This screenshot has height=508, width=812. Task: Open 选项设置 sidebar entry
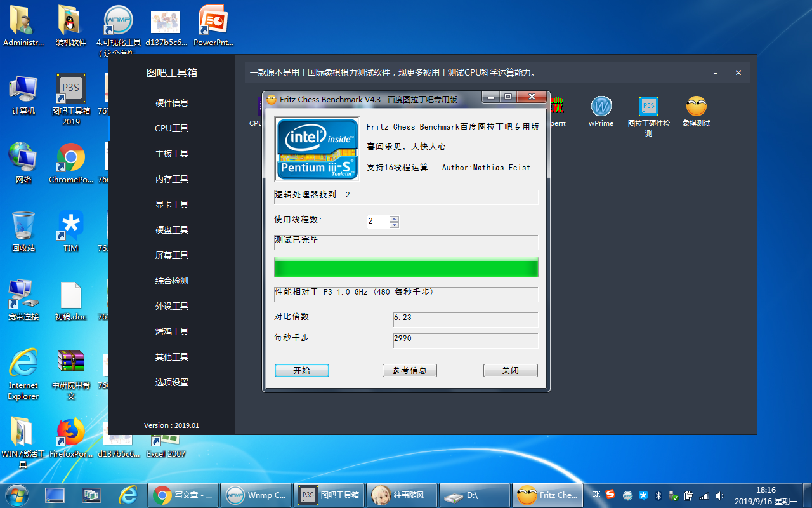click(171, 382)
